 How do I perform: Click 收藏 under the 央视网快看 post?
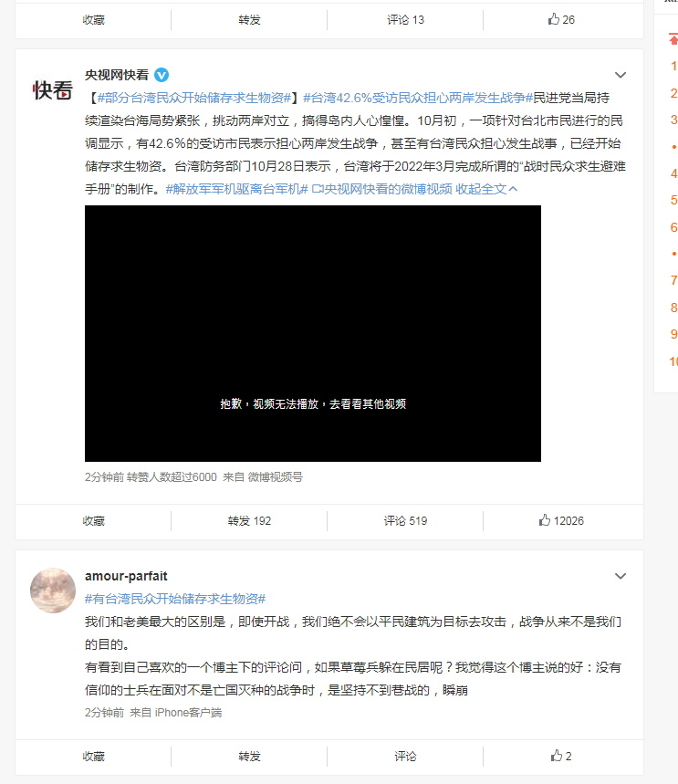[93, 520]
